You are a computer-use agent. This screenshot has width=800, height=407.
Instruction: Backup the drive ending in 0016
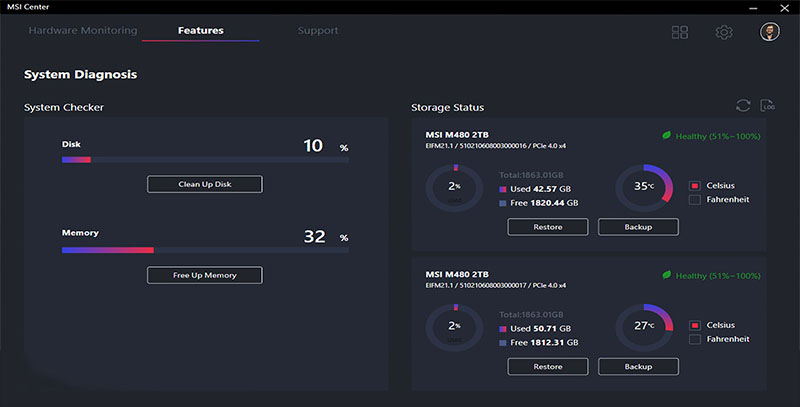(x=638, y=227)
